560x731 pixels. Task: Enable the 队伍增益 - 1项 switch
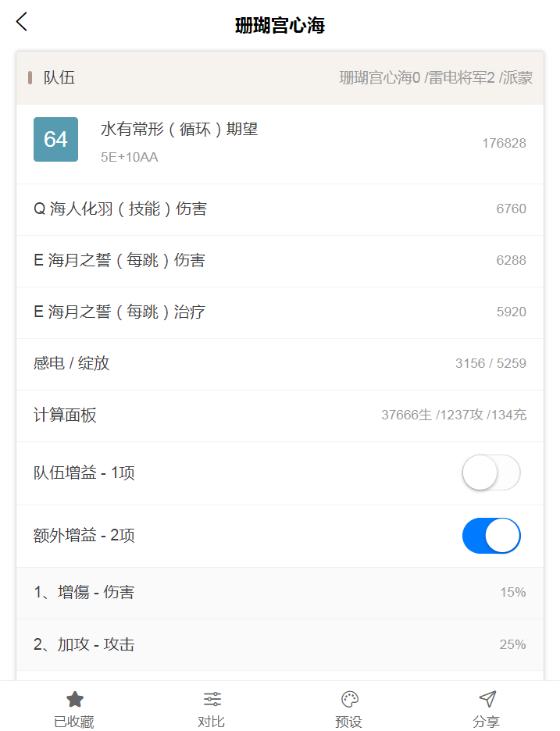point(491,472)
